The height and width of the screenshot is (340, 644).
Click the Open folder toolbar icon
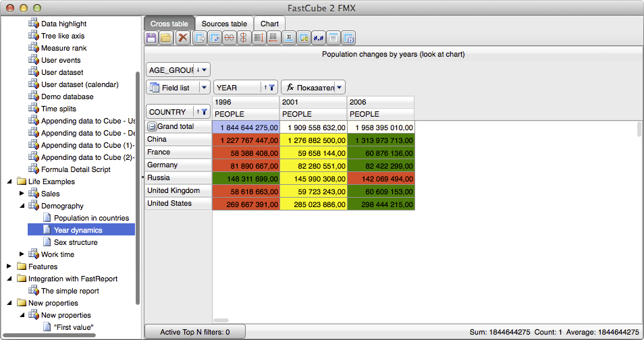[x=166, y=38]
